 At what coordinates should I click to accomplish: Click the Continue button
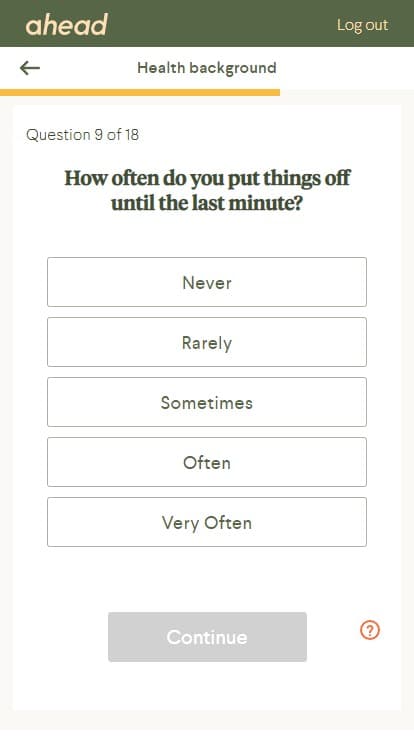click(207, 637)
